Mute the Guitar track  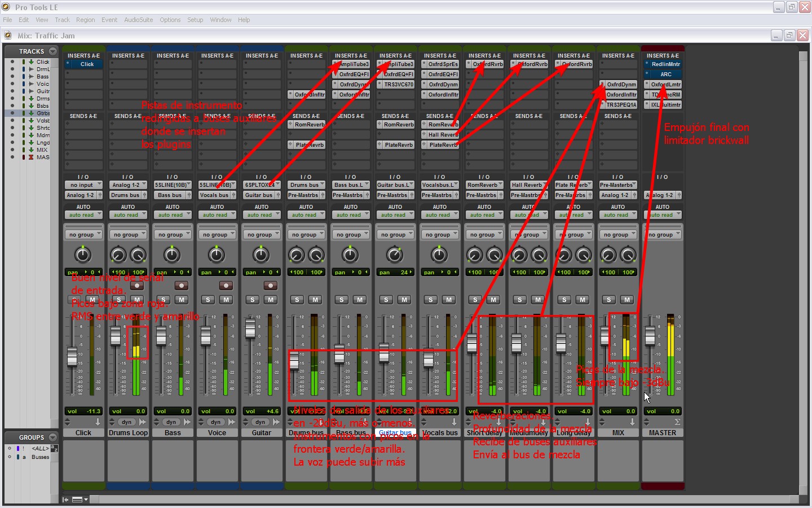click(271, 300)
